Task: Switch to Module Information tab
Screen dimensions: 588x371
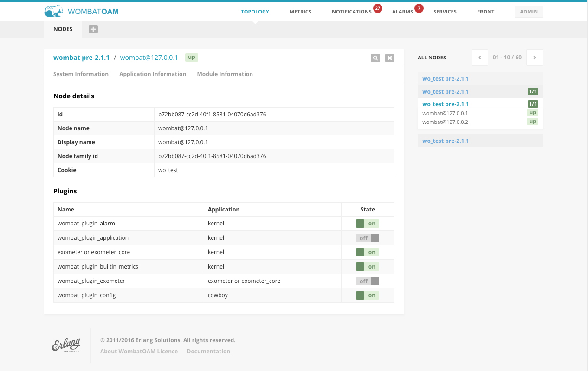Action: [x=225, y=74]
